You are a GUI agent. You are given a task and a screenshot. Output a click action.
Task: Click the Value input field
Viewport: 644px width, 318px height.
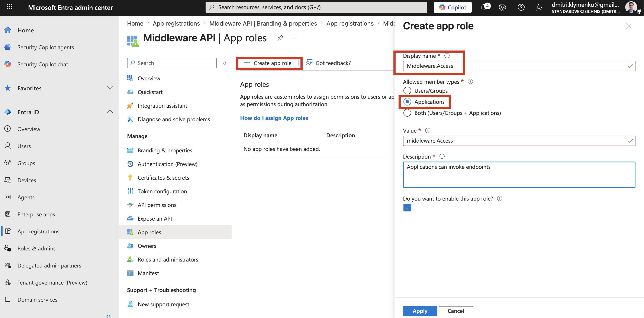[x=519, y=141]
